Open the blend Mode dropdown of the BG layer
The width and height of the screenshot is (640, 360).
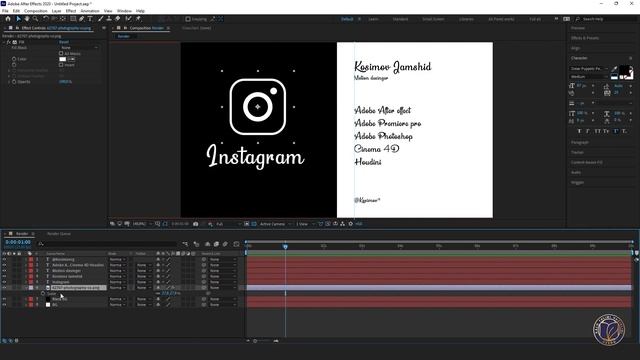117,305
